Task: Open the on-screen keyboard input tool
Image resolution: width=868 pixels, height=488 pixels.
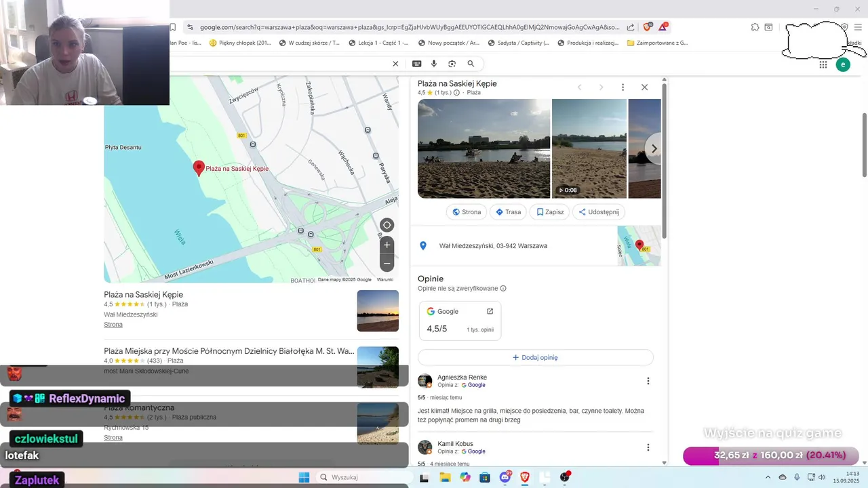Action: [417, 64]
